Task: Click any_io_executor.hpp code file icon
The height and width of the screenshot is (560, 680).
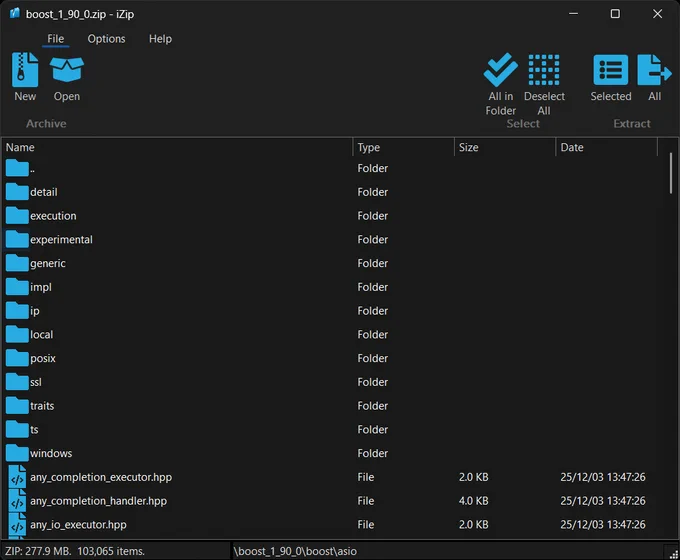Action: point(17,525)
